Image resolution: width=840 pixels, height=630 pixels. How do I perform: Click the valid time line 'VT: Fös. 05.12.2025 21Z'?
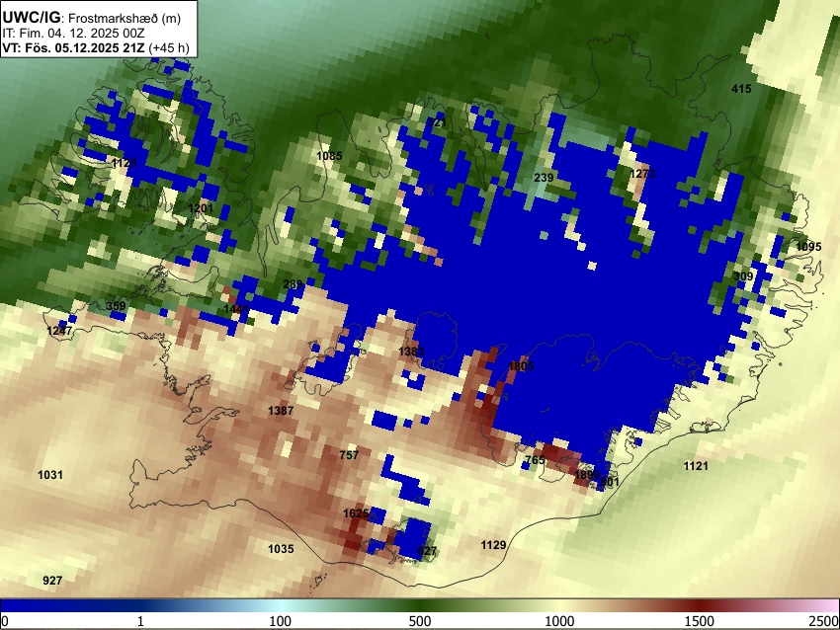[75, 47]
